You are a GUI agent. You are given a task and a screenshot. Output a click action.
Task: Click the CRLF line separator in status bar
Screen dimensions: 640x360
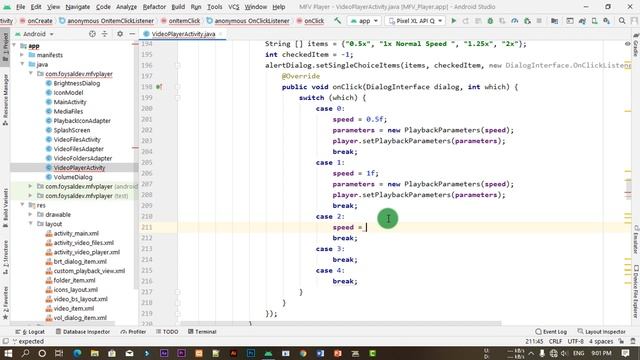coord(555,341)
